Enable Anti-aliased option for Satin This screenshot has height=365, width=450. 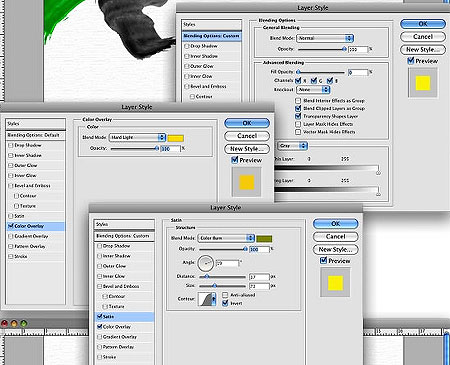pyautogui.click(x=225, y=295)
